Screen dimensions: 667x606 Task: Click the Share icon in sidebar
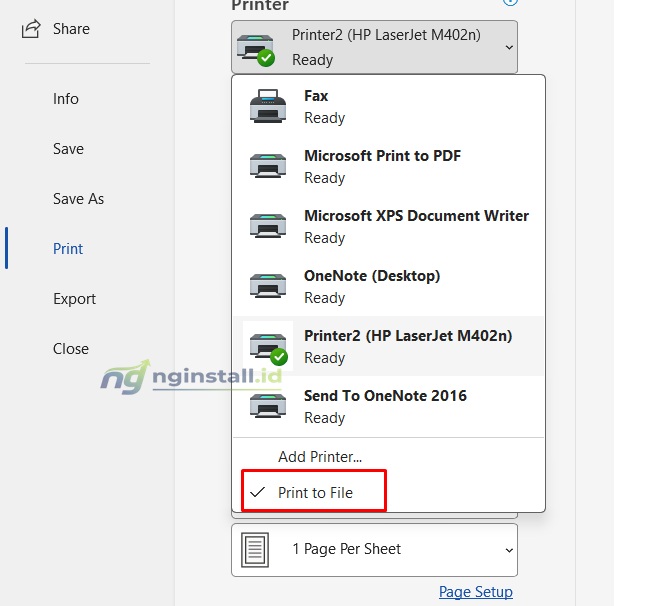(31, 29)
